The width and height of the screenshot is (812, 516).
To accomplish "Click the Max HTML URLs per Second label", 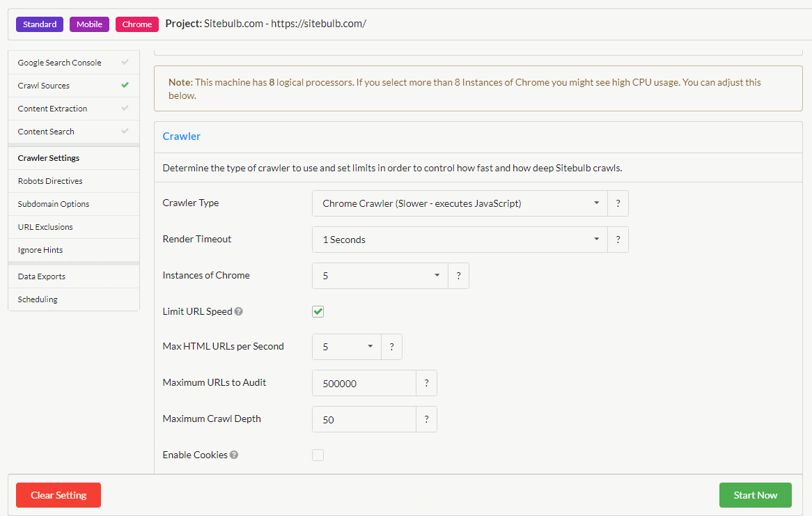I will click(x=224, y=346).
